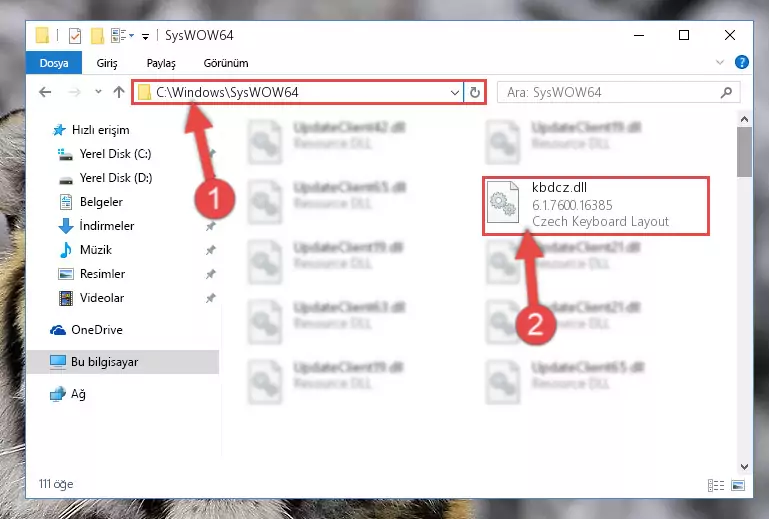Expand the ribbon with the chevron
Image resolution: width=769 pixels, height=519 pixels.
(719, 62)
